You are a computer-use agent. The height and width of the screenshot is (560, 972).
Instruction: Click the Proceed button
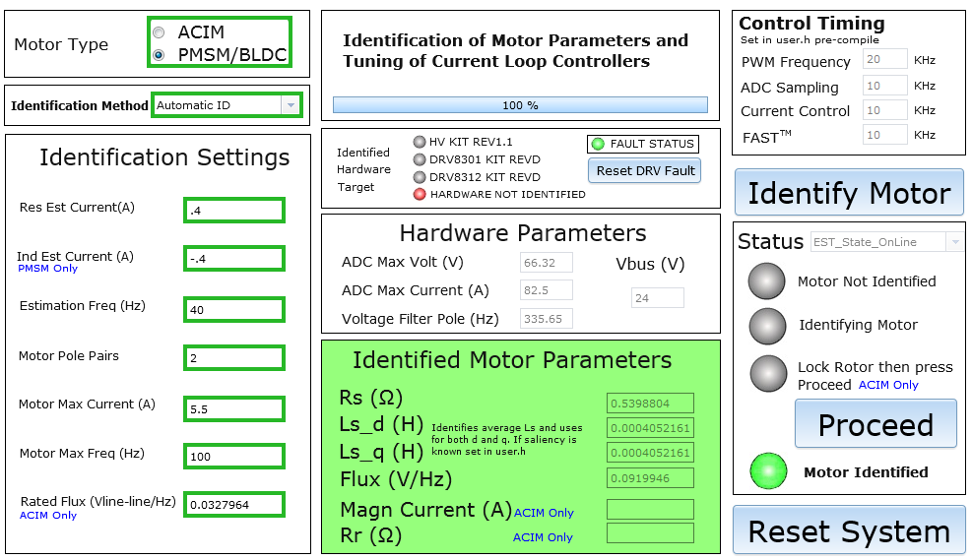point(875,424)
